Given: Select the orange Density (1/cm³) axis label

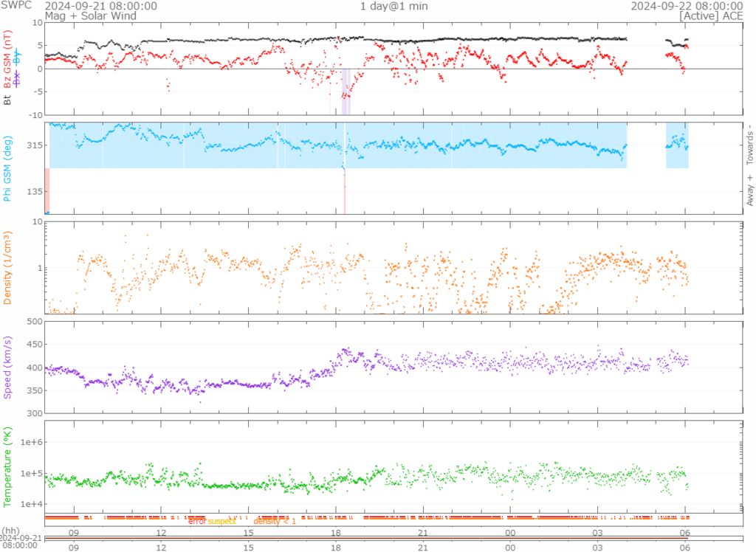Looking at the screenshot, I should [8, 267].
